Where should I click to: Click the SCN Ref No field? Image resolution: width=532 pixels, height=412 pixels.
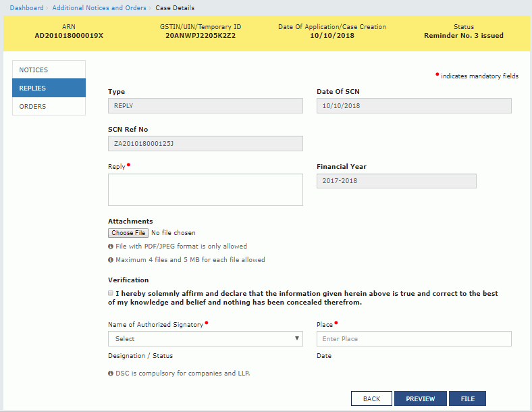coord(205,144)
